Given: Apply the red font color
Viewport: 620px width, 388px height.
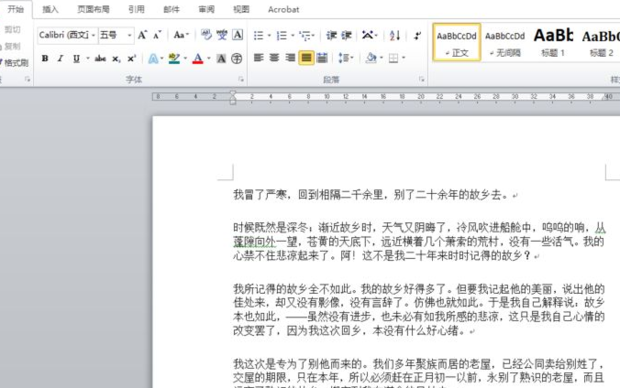Looking at the screenshot, I should tap(198, 59).
